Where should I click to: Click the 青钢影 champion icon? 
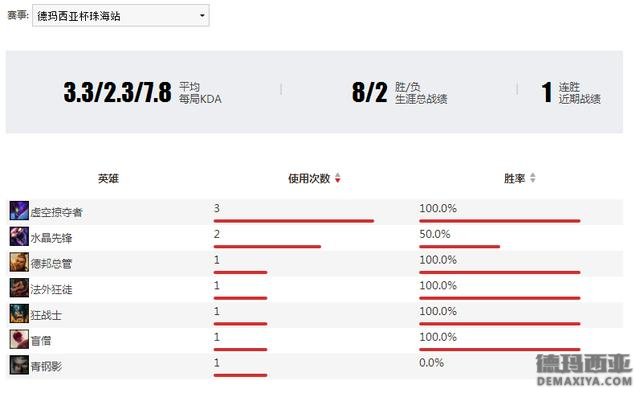point(19,365)
